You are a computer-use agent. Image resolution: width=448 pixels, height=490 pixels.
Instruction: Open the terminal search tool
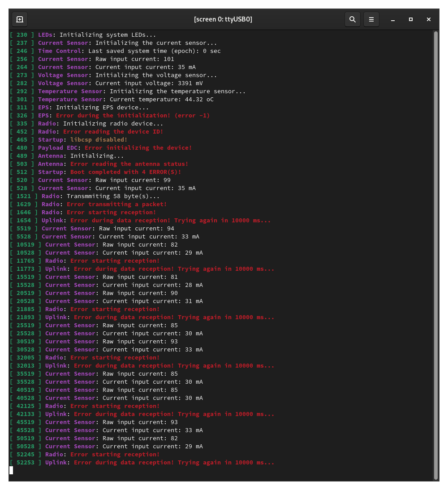(x=353, y=19)
